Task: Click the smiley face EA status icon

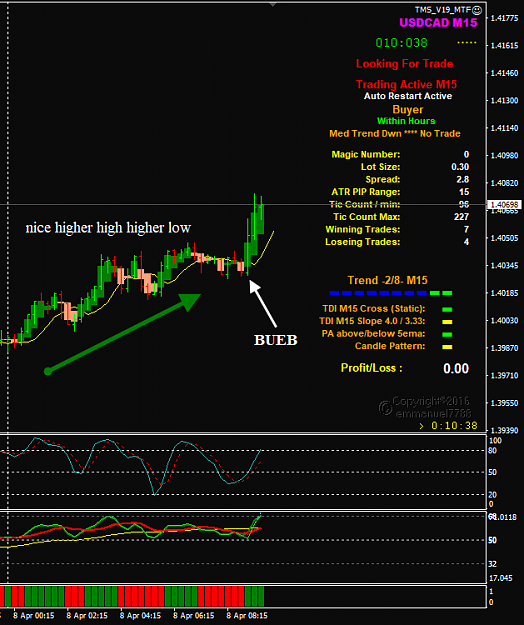Action: (477, 10)
